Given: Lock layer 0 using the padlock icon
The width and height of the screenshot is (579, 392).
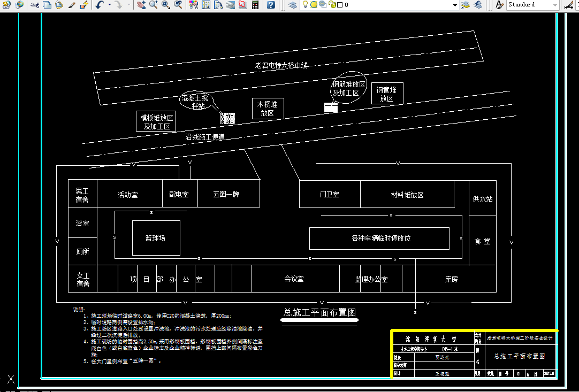Looking at the screenshot, I should (332, 5).
